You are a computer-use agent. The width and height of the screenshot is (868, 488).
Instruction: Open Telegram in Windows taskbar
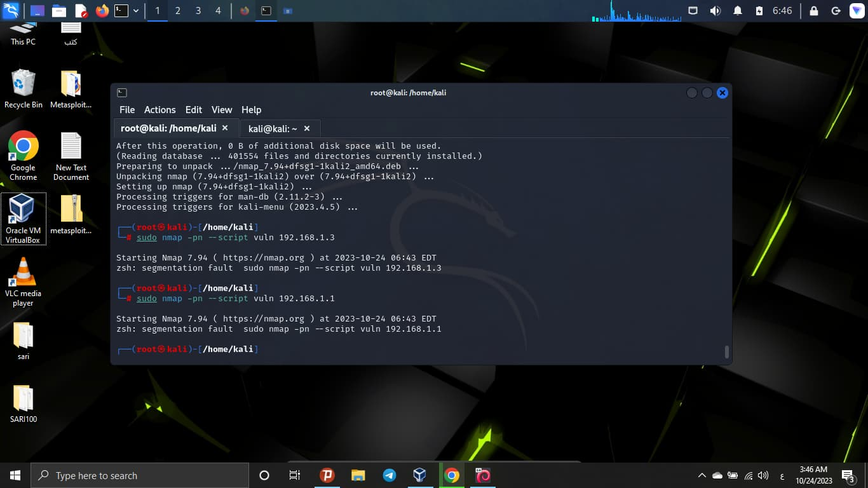390,475
